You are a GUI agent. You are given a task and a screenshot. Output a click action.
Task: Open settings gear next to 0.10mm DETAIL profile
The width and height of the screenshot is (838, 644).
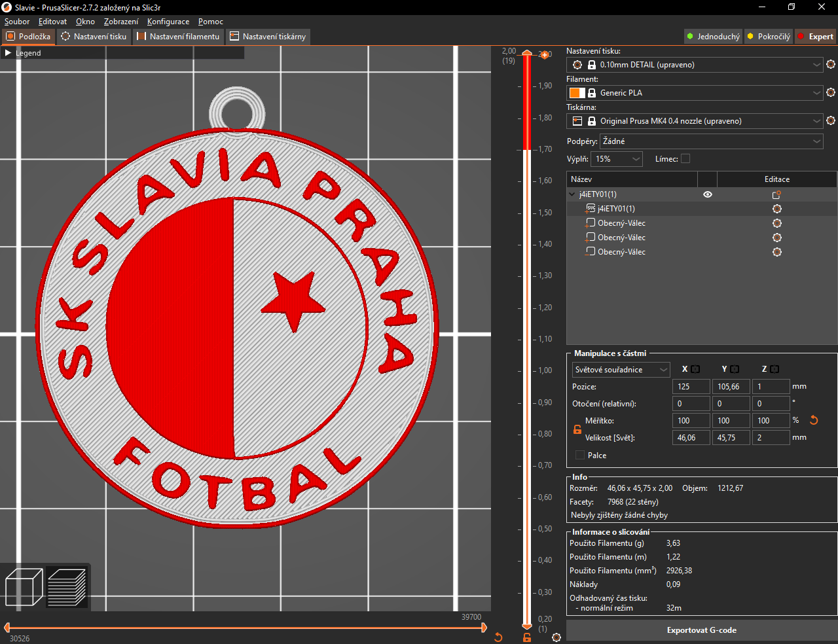coord(830,64)
